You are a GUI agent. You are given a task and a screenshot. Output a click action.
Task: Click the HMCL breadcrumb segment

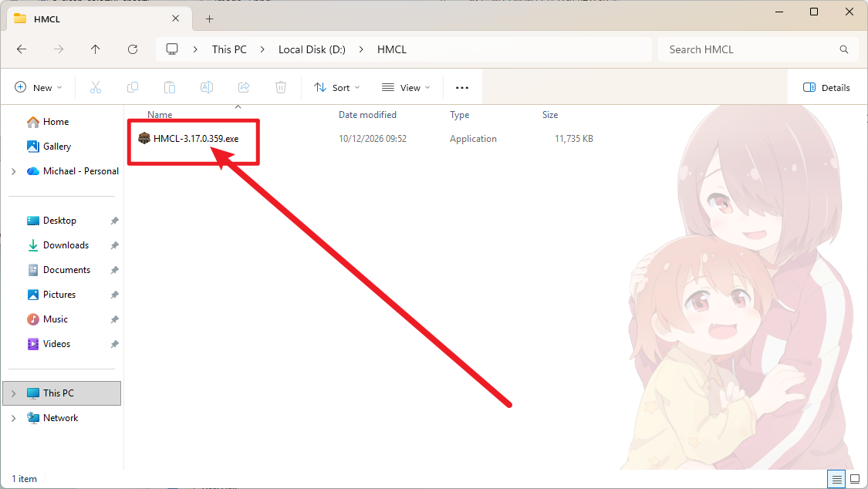(x=392, y=49)
